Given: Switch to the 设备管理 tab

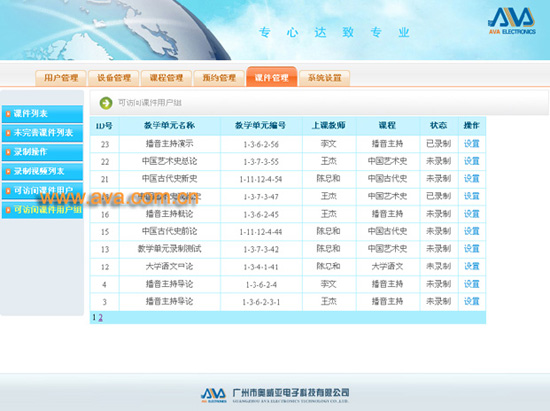Looking at the screenshot, I should [x=114, y=78].
